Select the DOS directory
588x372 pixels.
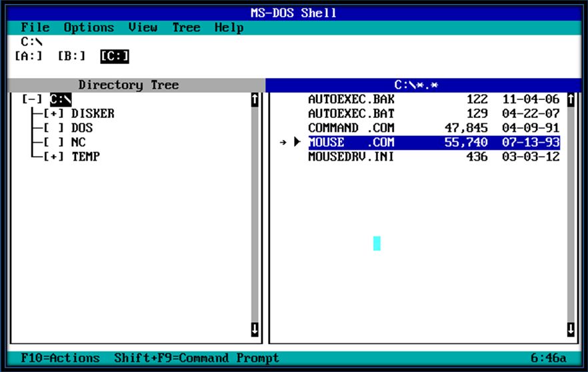[82, 128]
